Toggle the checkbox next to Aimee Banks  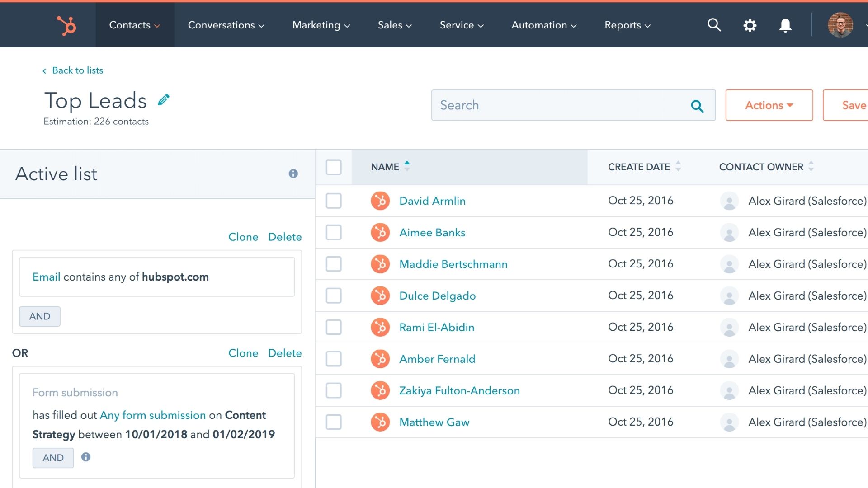334,232
